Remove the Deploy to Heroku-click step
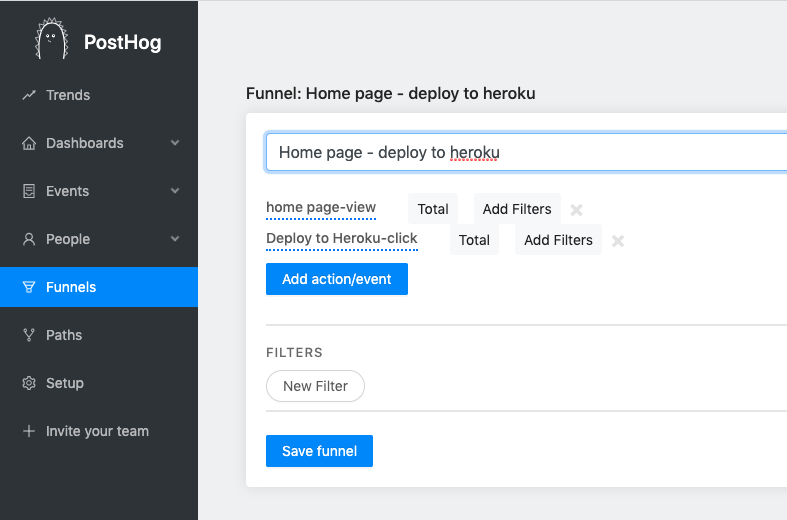This screenshot has width=787, height=520. click(618, 241)
